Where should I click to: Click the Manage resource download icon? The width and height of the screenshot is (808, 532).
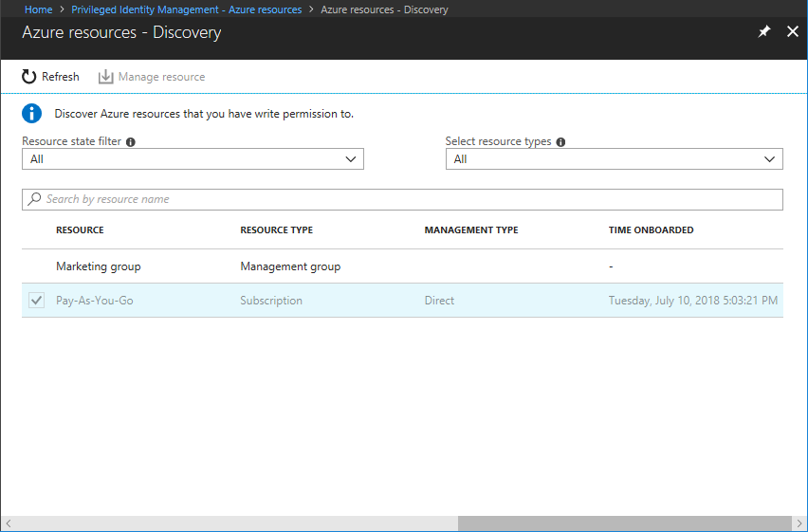coord(106,77)
